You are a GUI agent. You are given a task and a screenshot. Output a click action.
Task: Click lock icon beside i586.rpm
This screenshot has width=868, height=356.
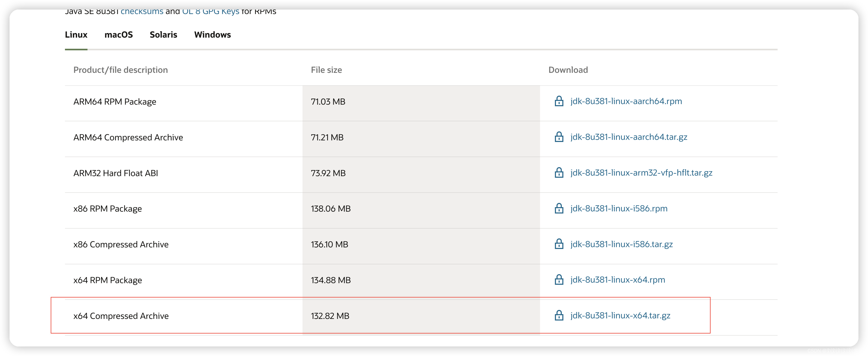click(x=559, y=208)
